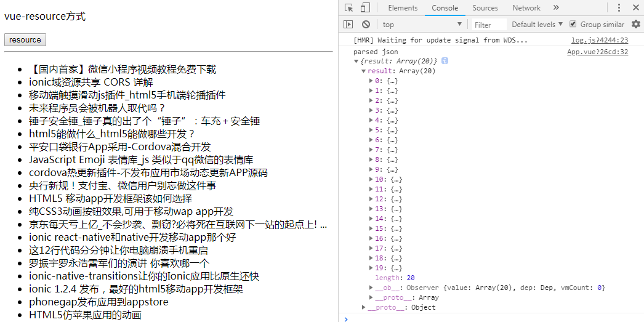Click list item starting 'ionic-native-transitions'
644x322 pixels.
144,276
